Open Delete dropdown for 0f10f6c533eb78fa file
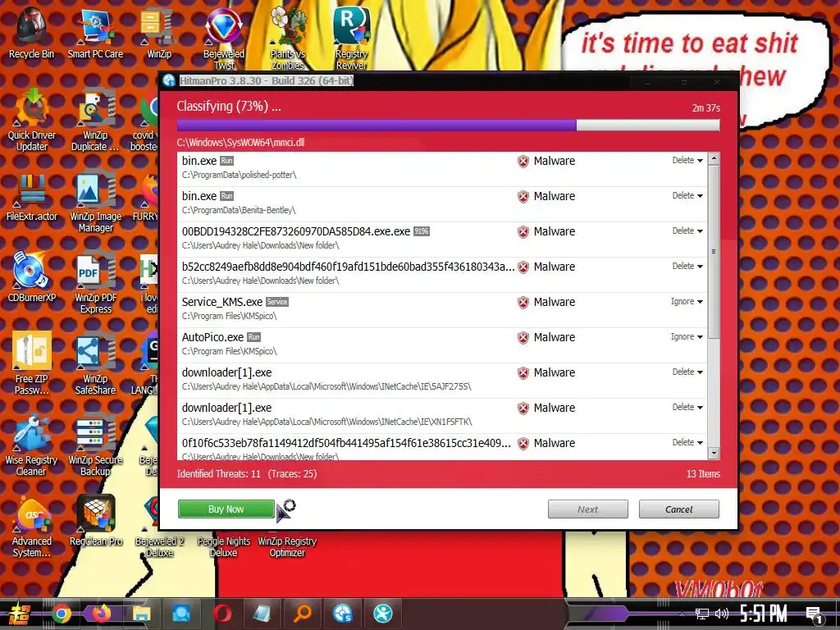This screenshot has width=840, height=630. tap(687, 442)
